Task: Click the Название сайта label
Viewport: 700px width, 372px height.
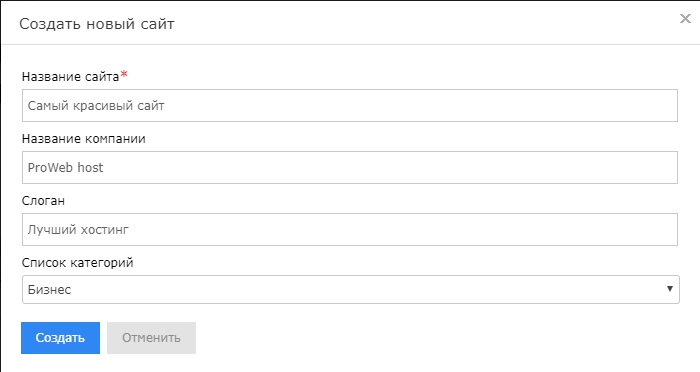Action: (x=71, y=77)
